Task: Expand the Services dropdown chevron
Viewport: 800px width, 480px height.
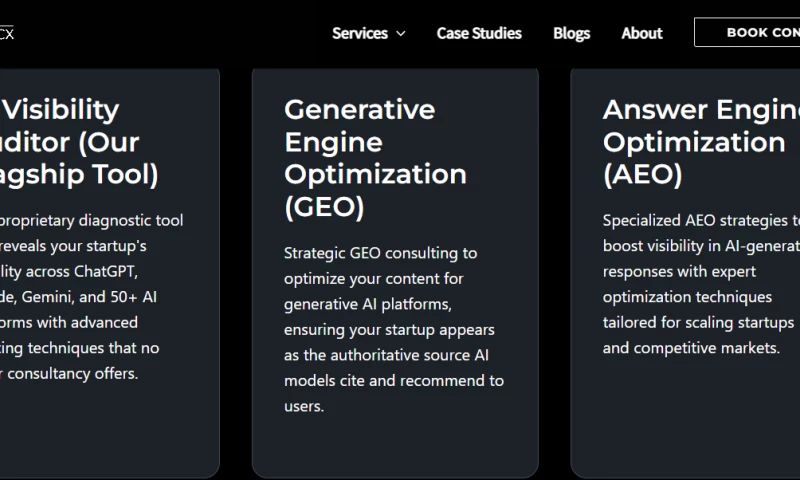Action: (401, 33)
